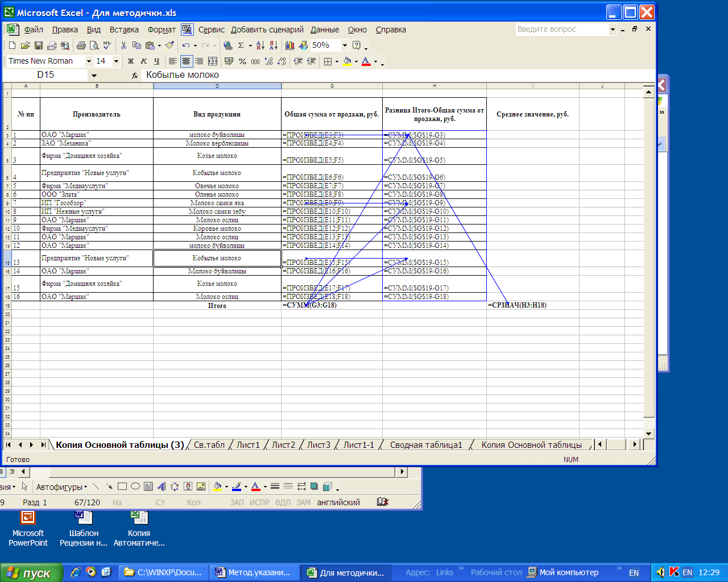Open the borders dropdown arrow
Image resolution: width=728 pixels, height=582 pixels.
pos(337,61)
